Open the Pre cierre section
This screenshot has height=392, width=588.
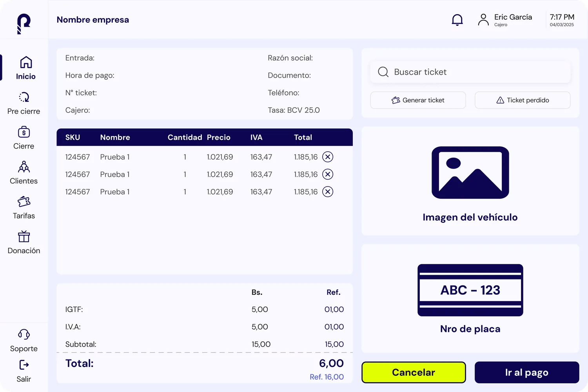pos(24,103)
